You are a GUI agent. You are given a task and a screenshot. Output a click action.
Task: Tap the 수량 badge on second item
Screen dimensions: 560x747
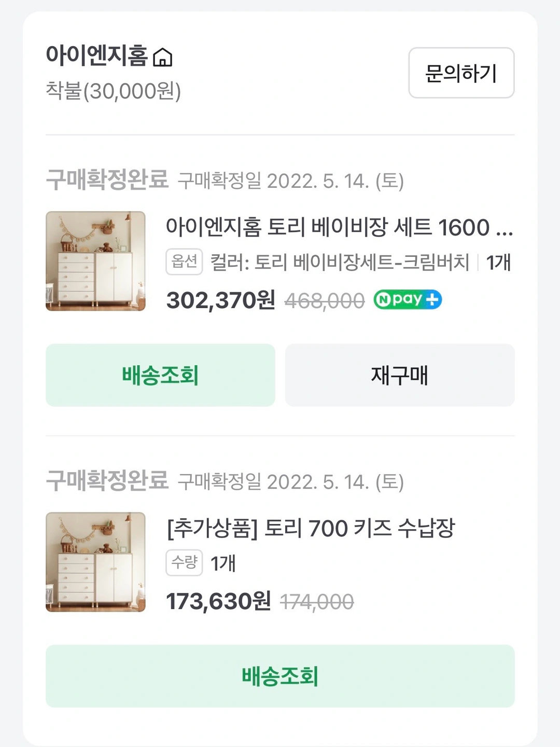click(x=184, y=563)
